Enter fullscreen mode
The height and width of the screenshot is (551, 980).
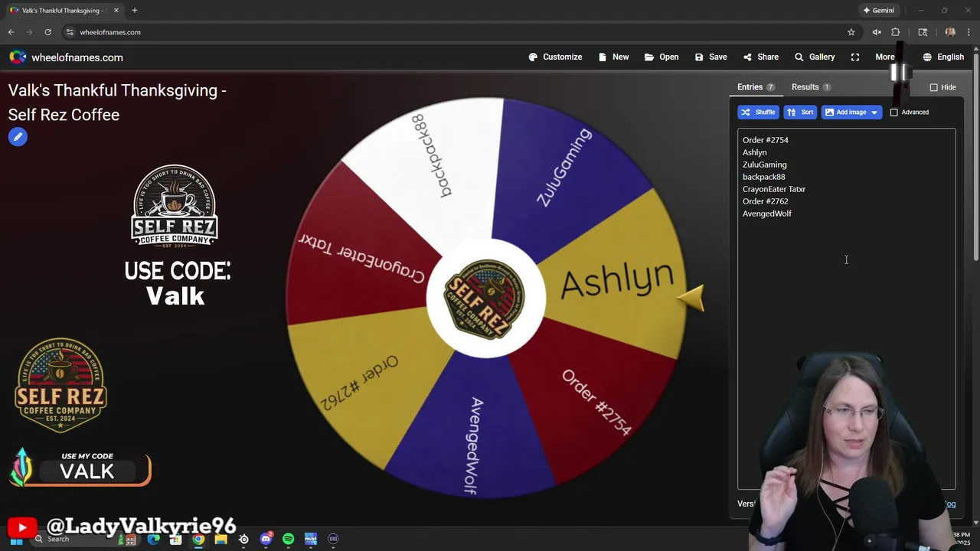tap(855, 57)
